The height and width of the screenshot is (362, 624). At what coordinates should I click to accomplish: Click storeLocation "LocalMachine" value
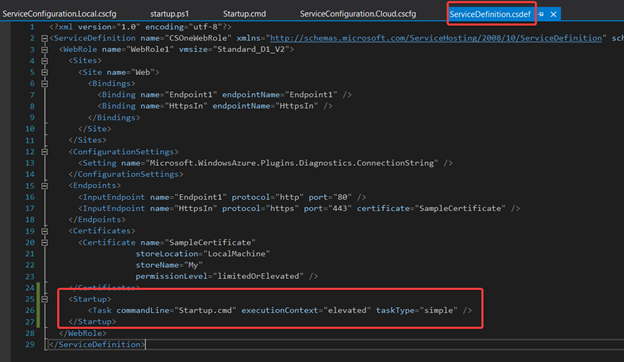click(237, 254)
